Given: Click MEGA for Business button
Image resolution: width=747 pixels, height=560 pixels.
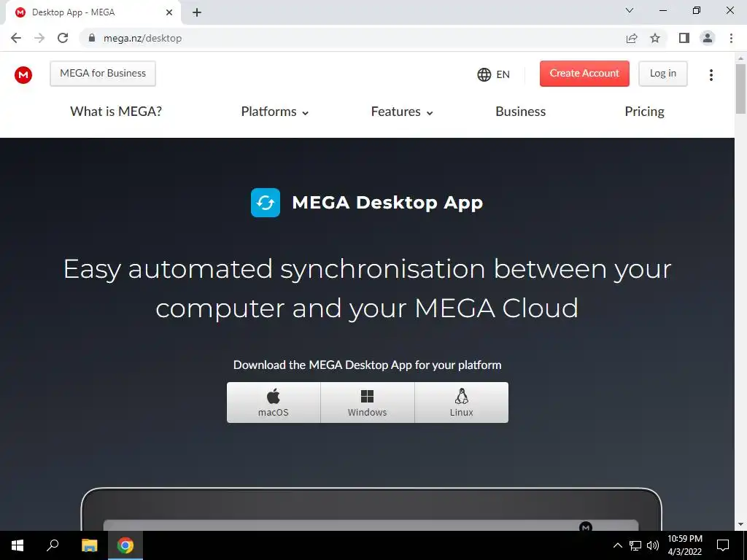Looking at the screenshot, I should [x=103, y=74].
